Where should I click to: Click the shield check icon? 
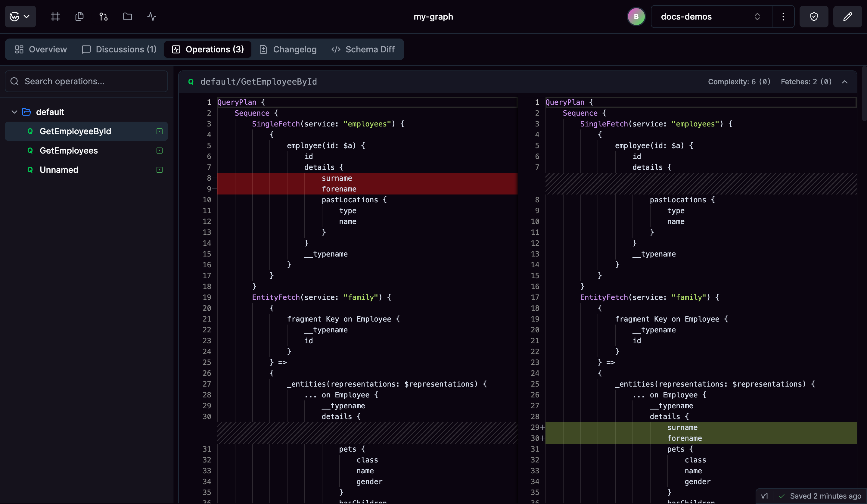(x=814, y=17)
